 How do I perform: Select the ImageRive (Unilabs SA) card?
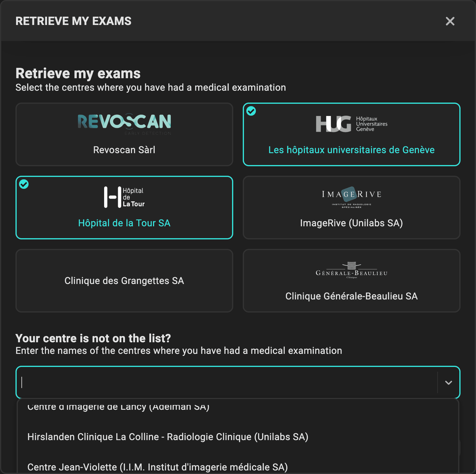pyautogui.click(x=351, y=208)
